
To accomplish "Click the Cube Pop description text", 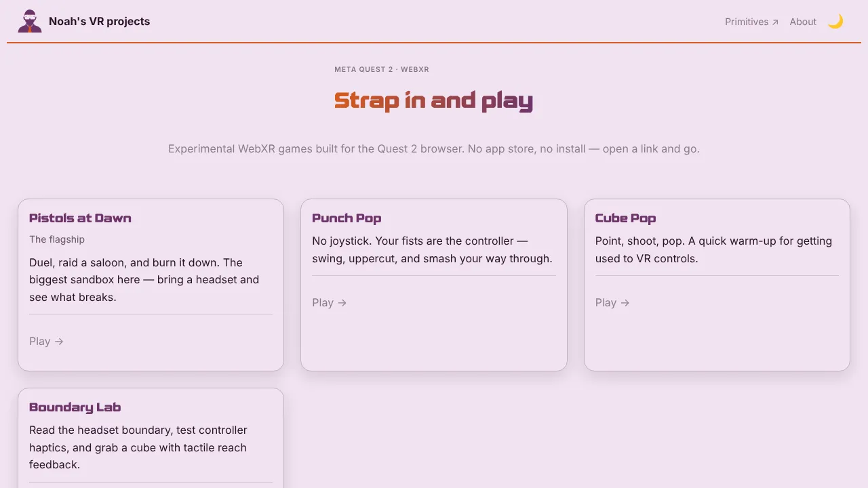I will (x=713, y=249).
